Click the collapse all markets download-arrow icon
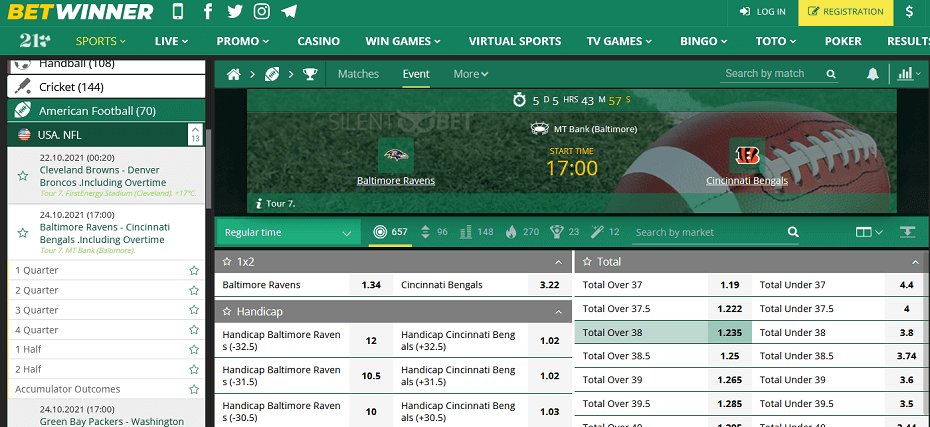 point(907,232)
